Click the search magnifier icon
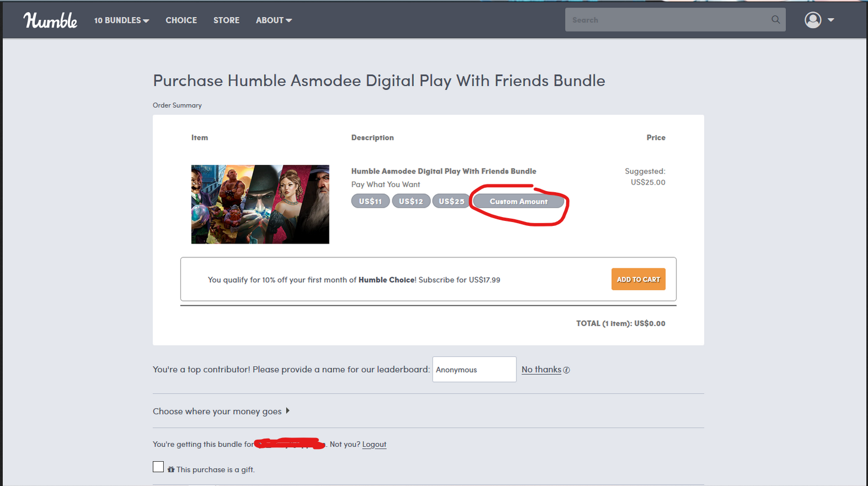Screen dimensions: 868x486 coord(775,20)
